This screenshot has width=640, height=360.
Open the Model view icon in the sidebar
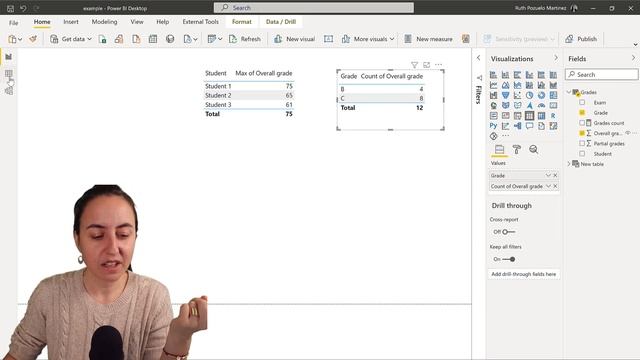coord(9,91)
